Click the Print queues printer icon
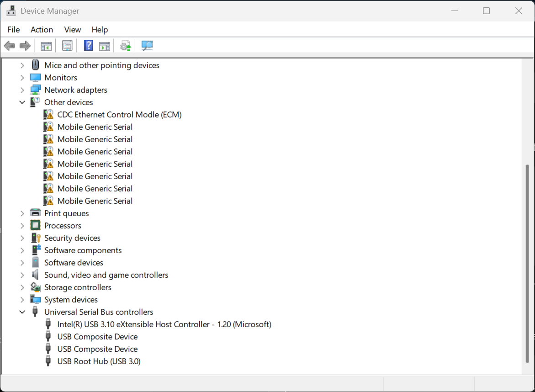Viewport: 535px width, 392px height. (x=35, y=213)
